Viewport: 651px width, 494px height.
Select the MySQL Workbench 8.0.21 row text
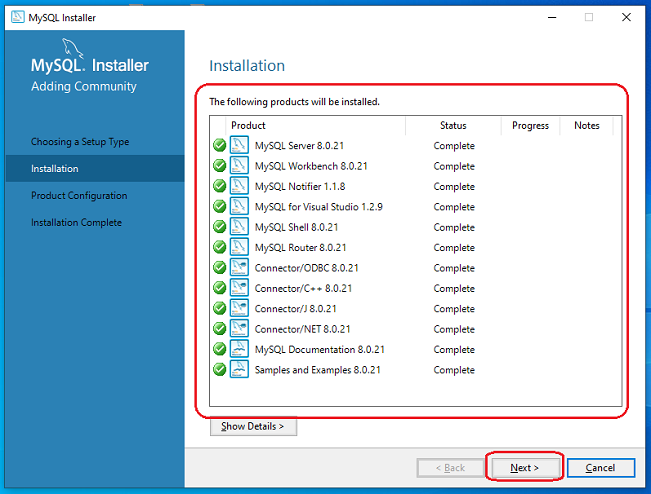click(x=311, y=166)
